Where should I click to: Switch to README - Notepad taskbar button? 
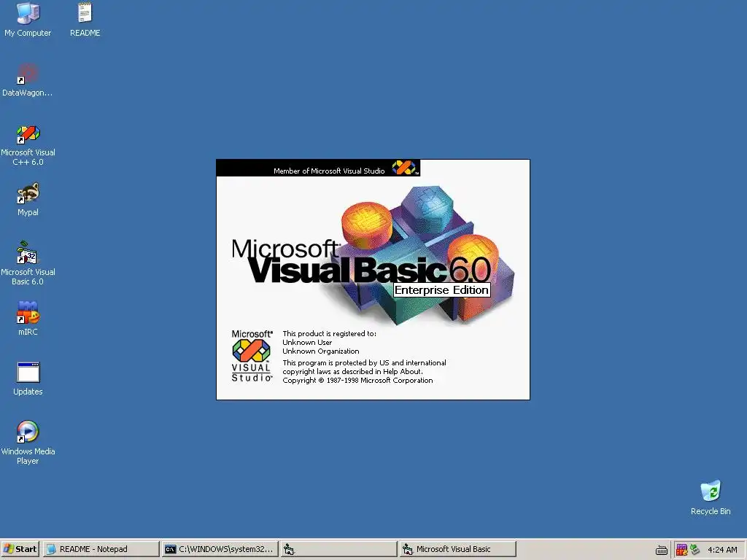click(101, 549)
